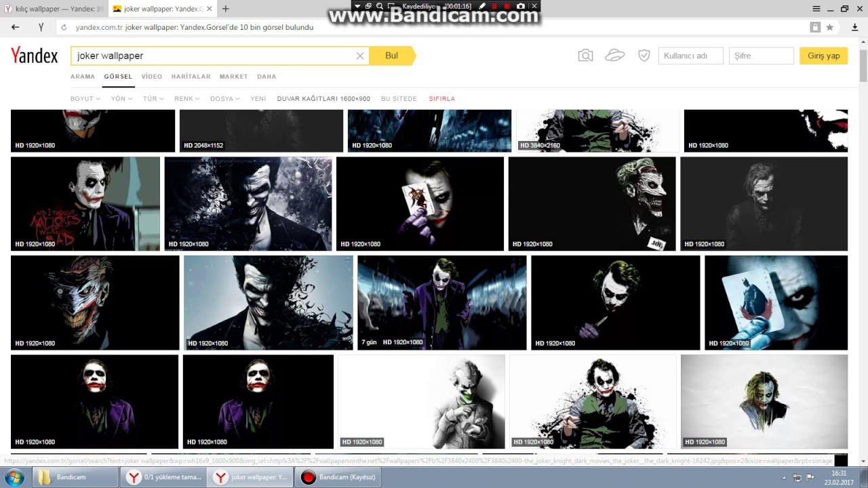Viewport: 868px width, 488px height.
Task: Select the GÖRSEL images tab
Action: pyautogui.click(x=118, y=77)
